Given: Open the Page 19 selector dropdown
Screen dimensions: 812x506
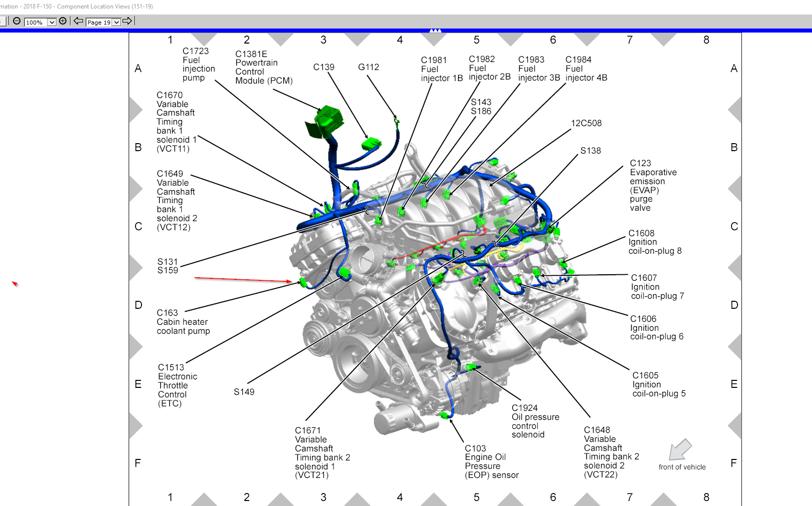Looking at the screenshot, I should 116,22.
